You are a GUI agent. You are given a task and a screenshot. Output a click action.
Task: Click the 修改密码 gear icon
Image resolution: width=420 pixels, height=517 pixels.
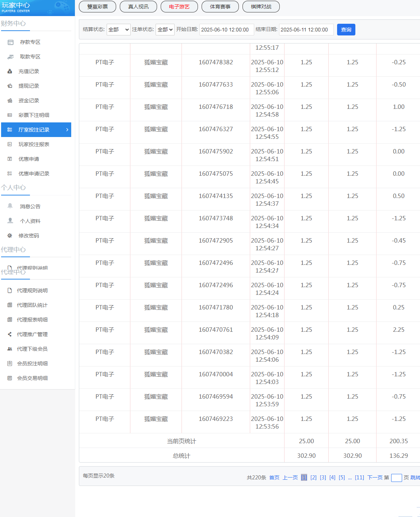click(x=10, y=236)
